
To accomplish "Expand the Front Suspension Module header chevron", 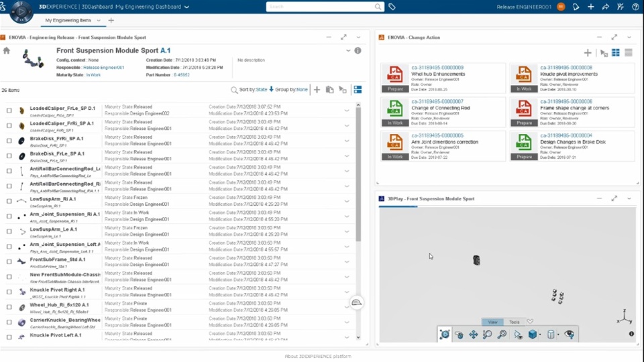I will (x=348, y=50).
